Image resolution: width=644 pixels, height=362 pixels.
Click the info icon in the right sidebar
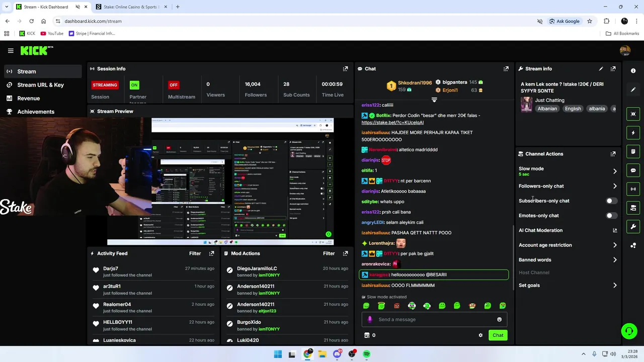(633, 71)
